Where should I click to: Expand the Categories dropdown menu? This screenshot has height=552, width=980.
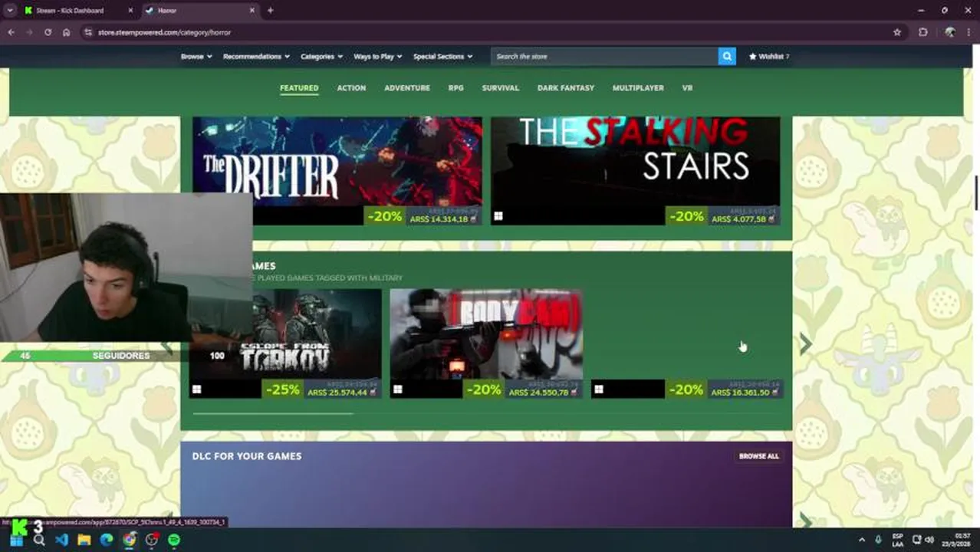pyautogui.click(x=321, y=56)
